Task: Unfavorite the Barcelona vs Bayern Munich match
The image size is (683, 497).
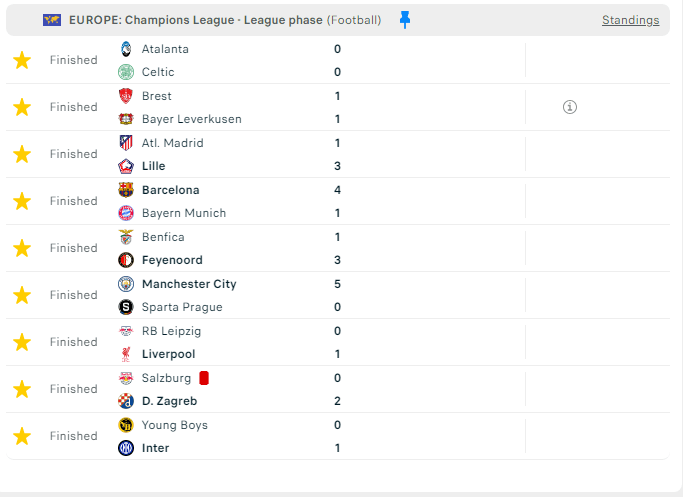Action: point(22,201)
